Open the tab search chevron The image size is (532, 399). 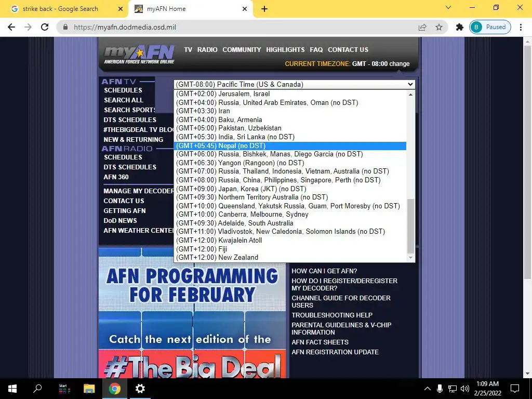448,7
